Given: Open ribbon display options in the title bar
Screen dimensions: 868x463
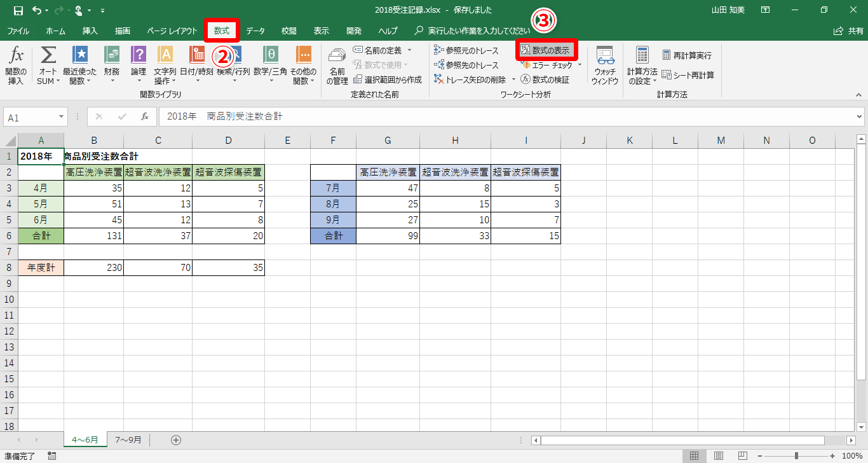Looking at the screenshot, I should [x=766, y=10].
